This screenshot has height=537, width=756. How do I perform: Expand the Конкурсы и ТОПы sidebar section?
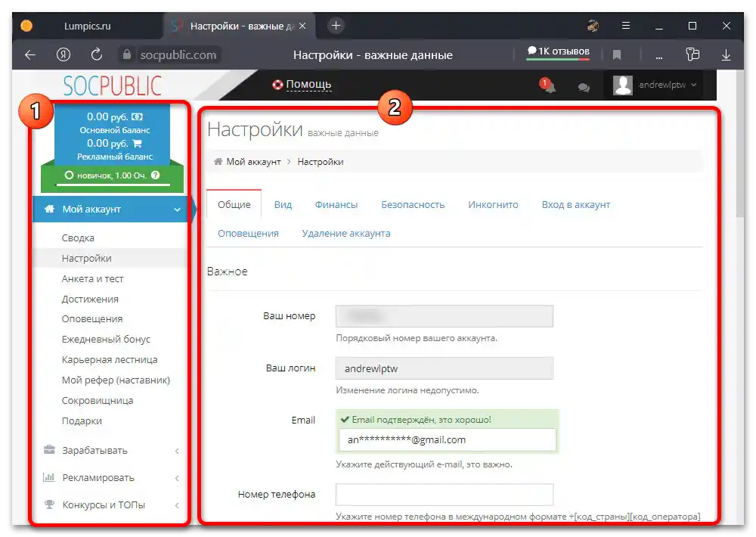(x=110, y=504)
